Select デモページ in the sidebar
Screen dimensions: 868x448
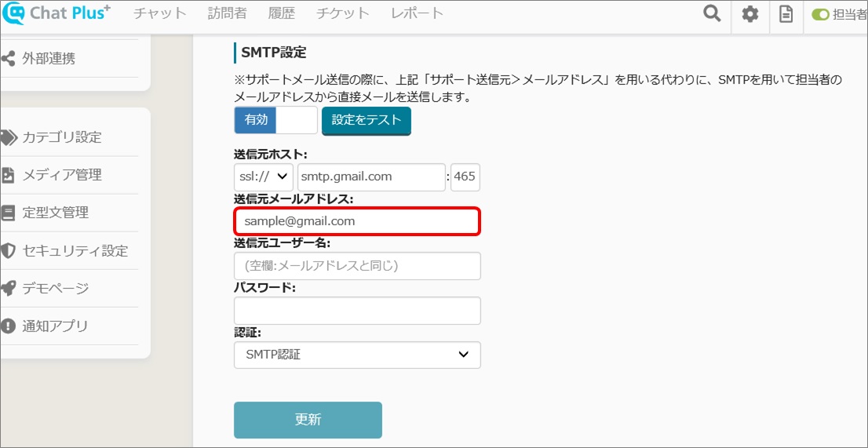[x=56, y=288]
